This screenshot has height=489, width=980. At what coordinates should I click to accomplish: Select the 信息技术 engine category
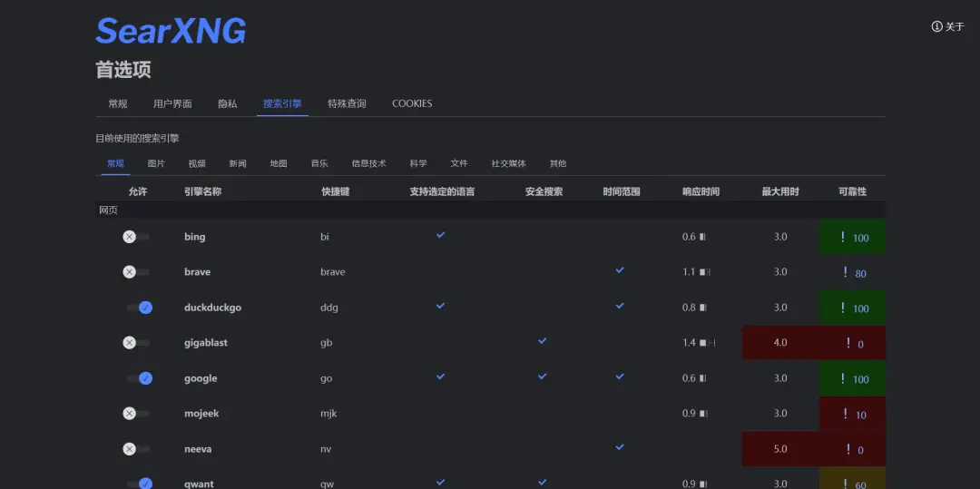click(x=368, y=163)
